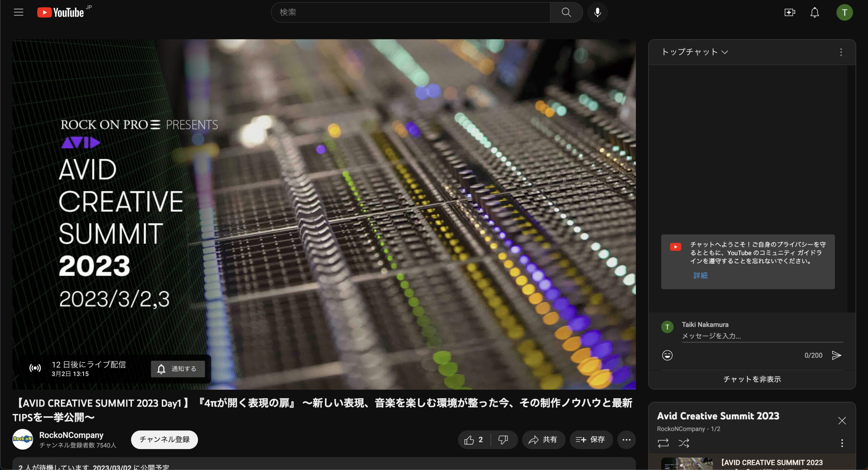Like the video with thumbs up
Image resolution: width=868 pixels, height=470 pixels.
[x=474, y=440]
